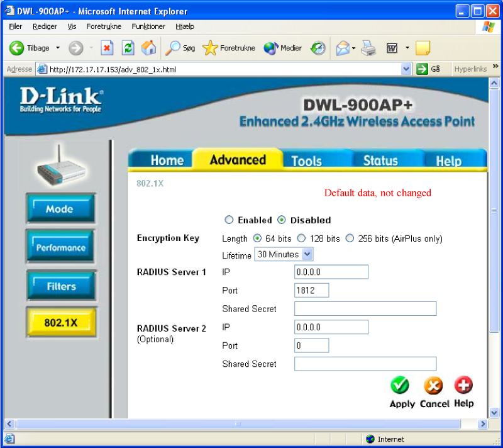Select the Enabled radio button
The width and height of the screenshot is (503, 448).
click(x=229, y=220)
